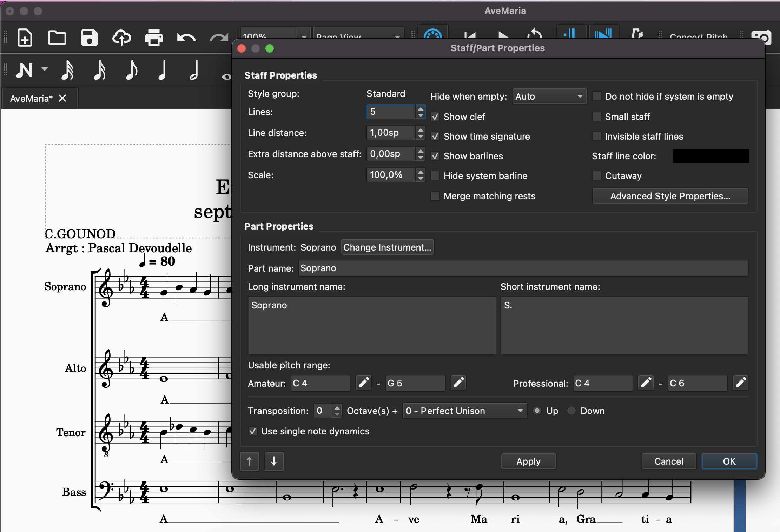780x532 pixels.
Task: Open Advanced Style Properties
Action: 670,196
